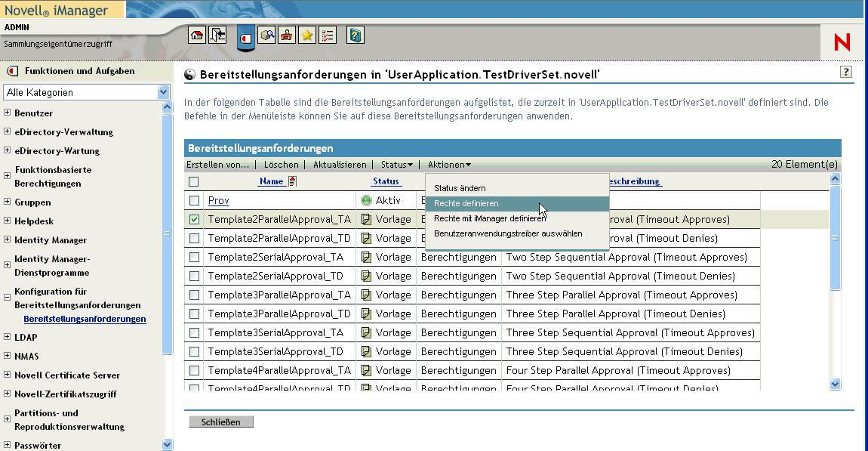Image resolution: width=868 pixels, height=451 pixels.
Task: Toggle the select-all checkbox in table header
Action: coord(194,181)
